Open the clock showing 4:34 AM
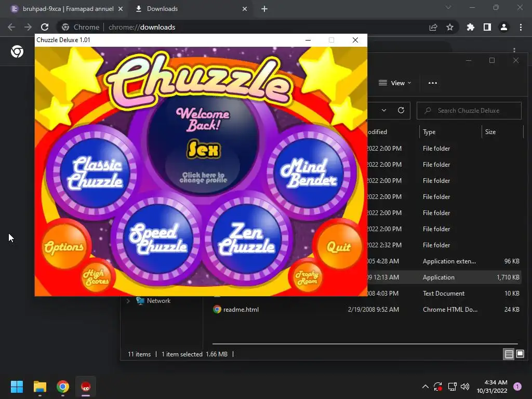Screen dimensions: 532x399 [492, 387]
